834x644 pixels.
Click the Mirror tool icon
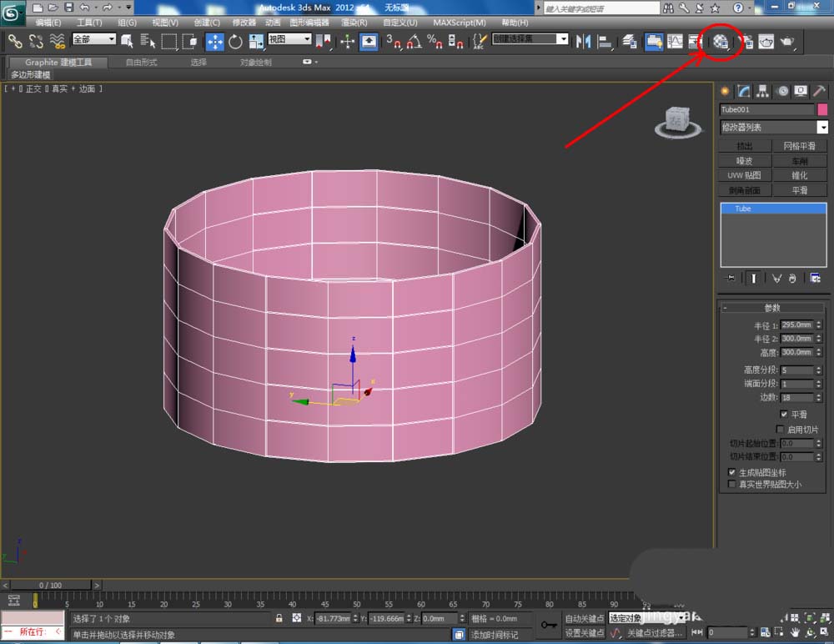(584, 42)
